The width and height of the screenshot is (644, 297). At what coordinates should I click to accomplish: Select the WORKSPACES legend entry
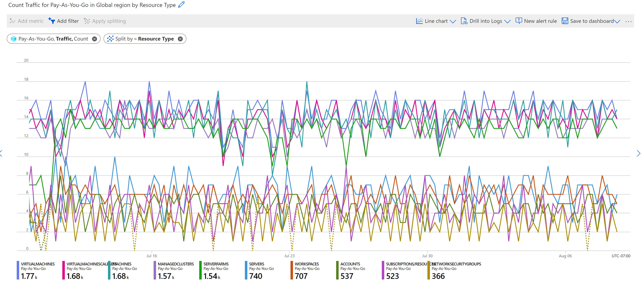[305, 270]
